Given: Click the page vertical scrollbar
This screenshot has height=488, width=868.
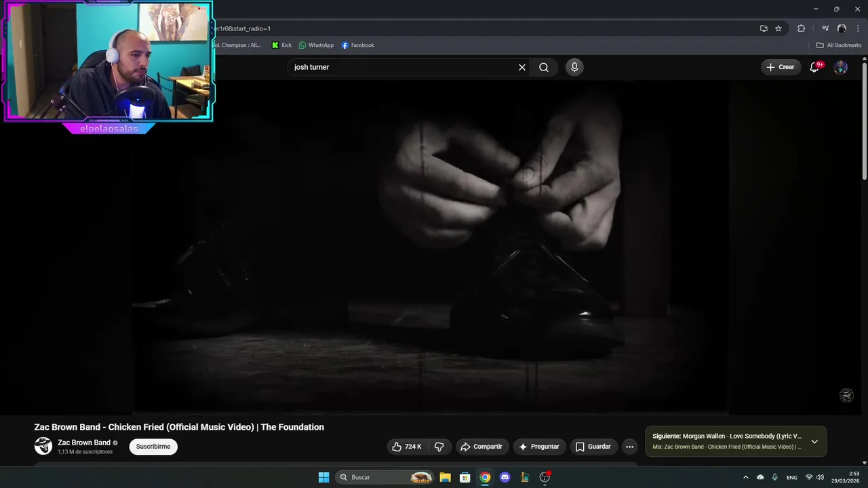Looking at the screenshot, I should (x=865, y=122).
